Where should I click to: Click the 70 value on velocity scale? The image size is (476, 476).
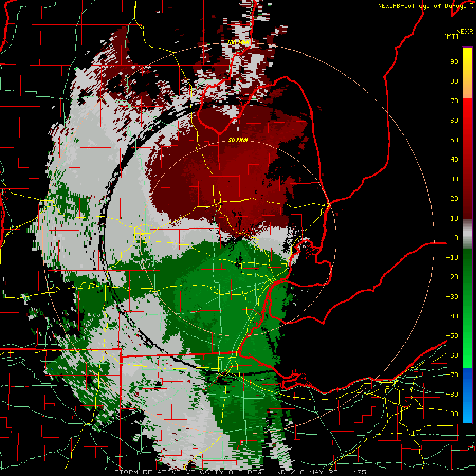pos(454,101)
